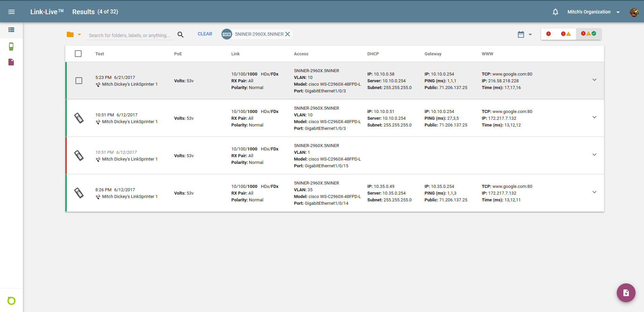
Task: Check the 5:23 PM 6/21/2017 result checkbox
Action: click(79, 81)
